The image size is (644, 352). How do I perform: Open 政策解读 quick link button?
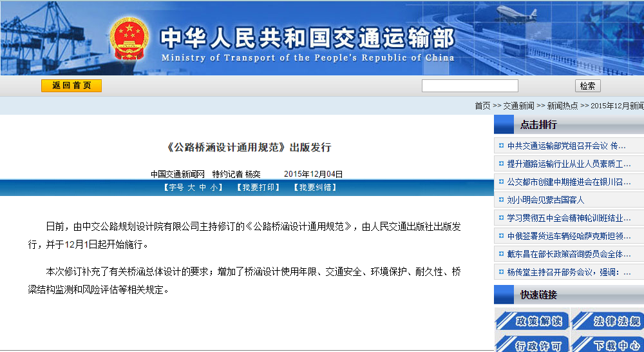532,320
